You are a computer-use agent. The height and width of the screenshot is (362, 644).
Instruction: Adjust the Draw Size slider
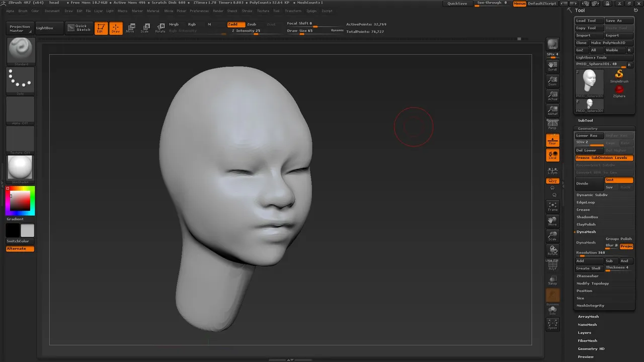(x=307, y=31)
